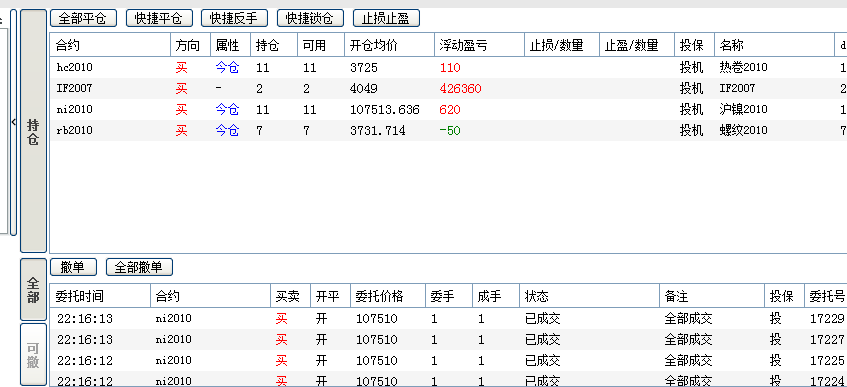Select the rb2010 position row
The height and width of the screenshot is (387, 847).
[x=448, y=131]
